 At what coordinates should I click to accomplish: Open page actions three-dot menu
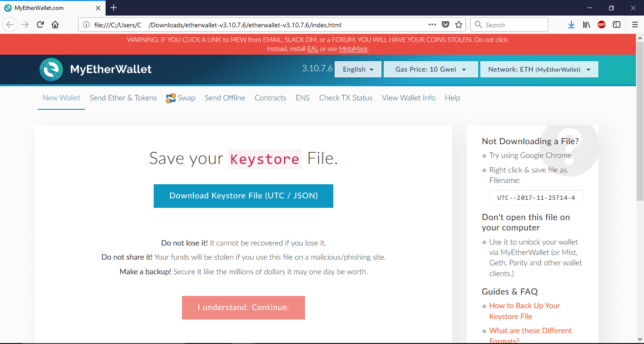click(432, 25)
